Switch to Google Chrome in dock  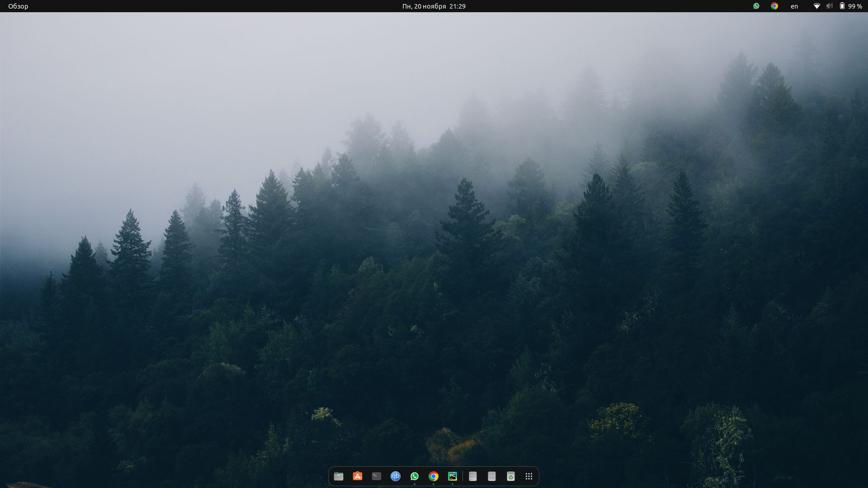(434, 476)
